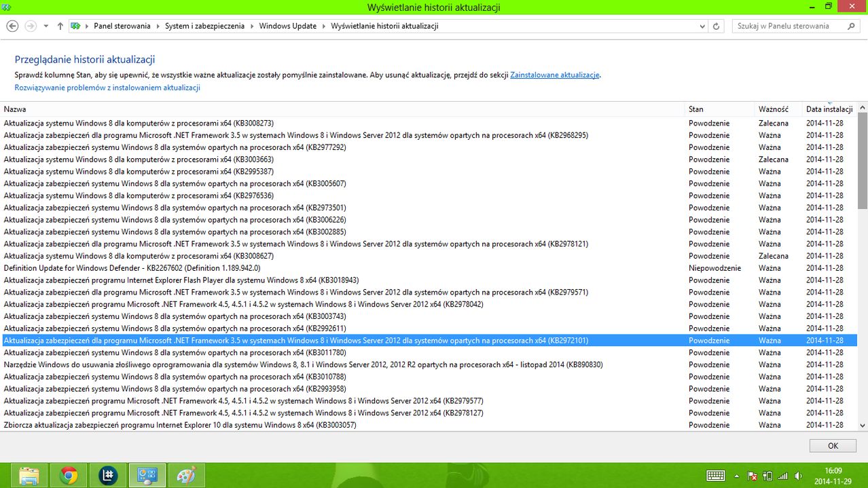
Task: Open the volume speaker icon in the tray
Action: pos(798,476)
